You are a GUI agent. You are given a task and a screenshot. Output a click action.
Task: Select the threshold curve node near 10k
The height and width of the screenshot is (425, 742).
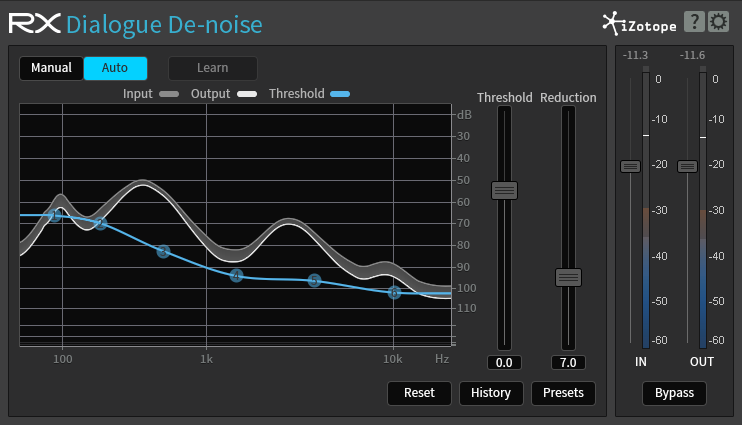394,292
